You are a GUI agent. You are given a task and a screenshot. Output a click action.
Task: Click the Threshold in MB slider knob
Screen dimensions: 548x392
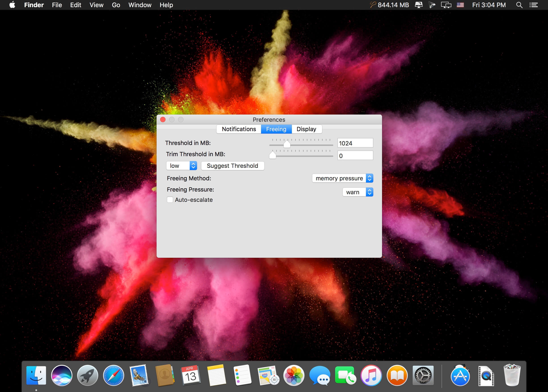287,144
